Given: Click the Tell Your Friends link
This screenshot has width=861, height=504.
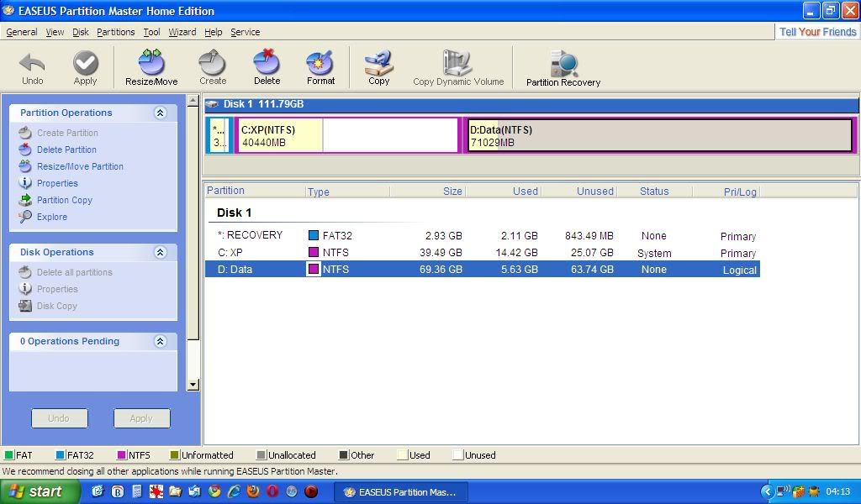Looking at the screenshot, I should [817, 32].
